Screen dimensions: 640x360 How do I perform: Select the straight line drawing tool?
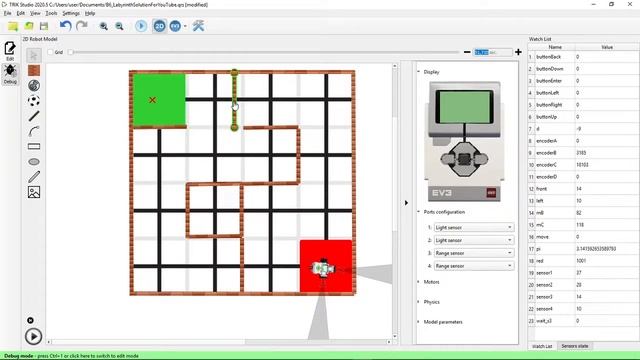coord(34,116)
